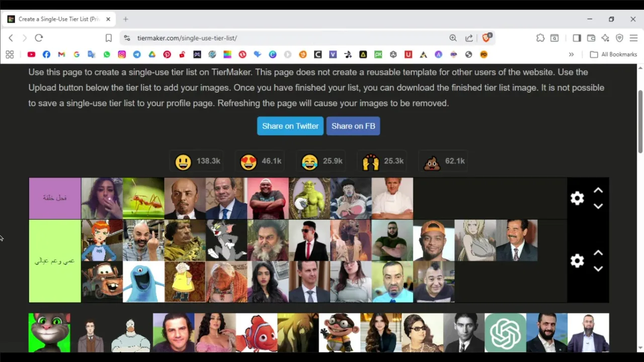Viewport: 644px width, 362px height.
Task: Move the green tier row up
Action: tap(598, 253)
